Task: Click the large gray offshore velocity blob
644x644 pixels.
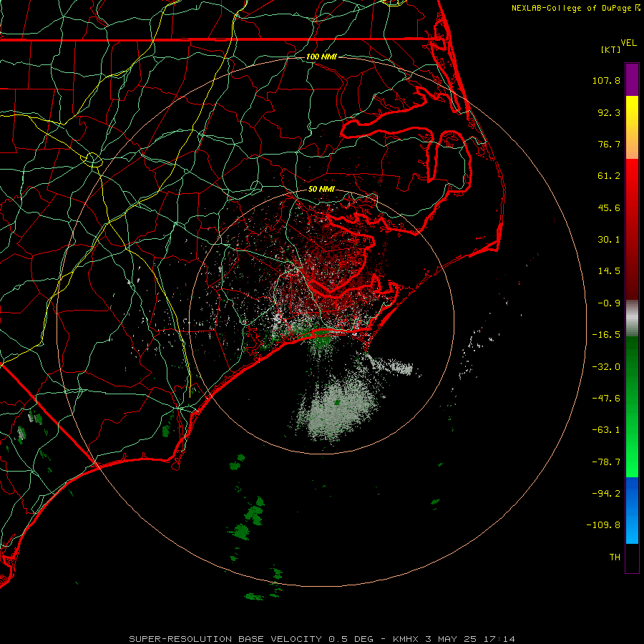Action: click(339, 406)
